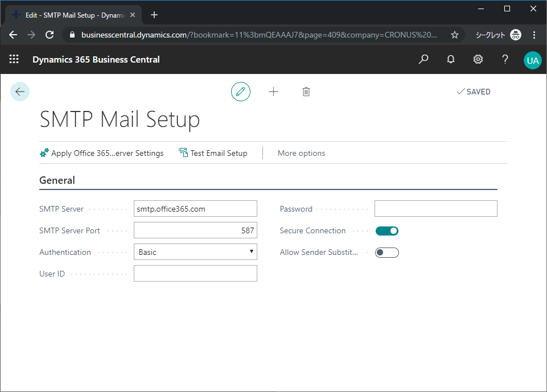Focus the User ID field

tap(195, 274)
